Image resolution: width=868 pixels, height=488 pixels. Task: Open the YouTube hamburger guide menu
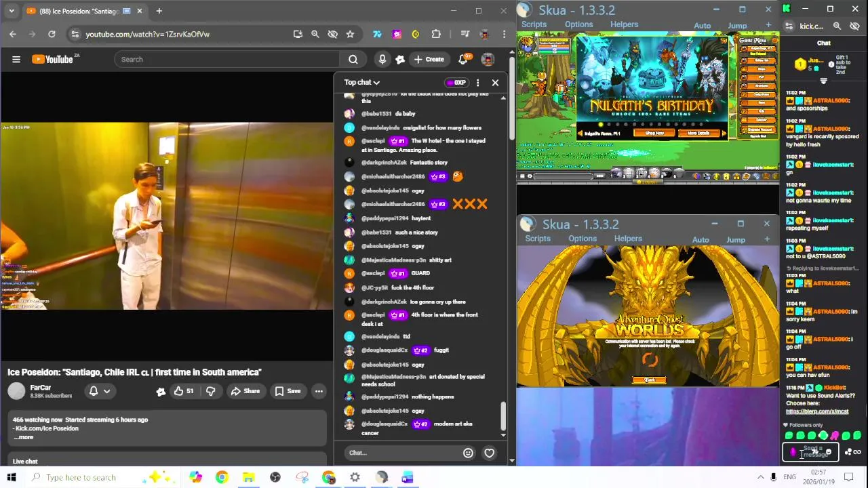coord(16,60)
